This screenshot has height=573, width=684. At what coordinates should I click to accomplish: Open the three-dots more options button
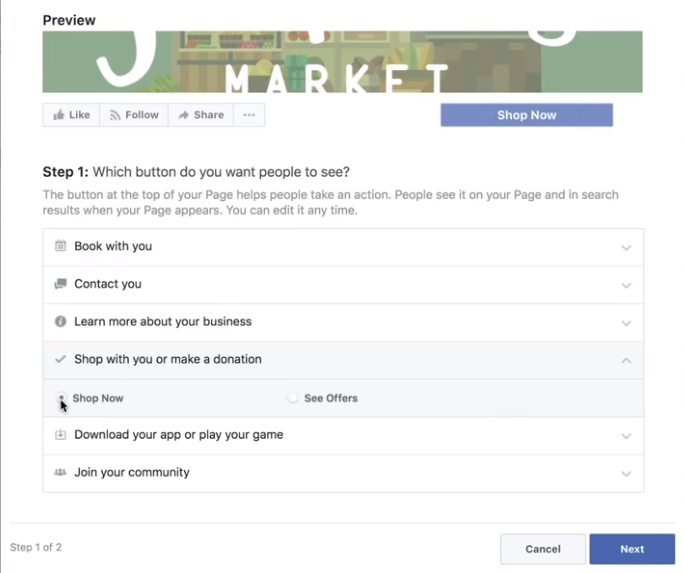[249, 115]
